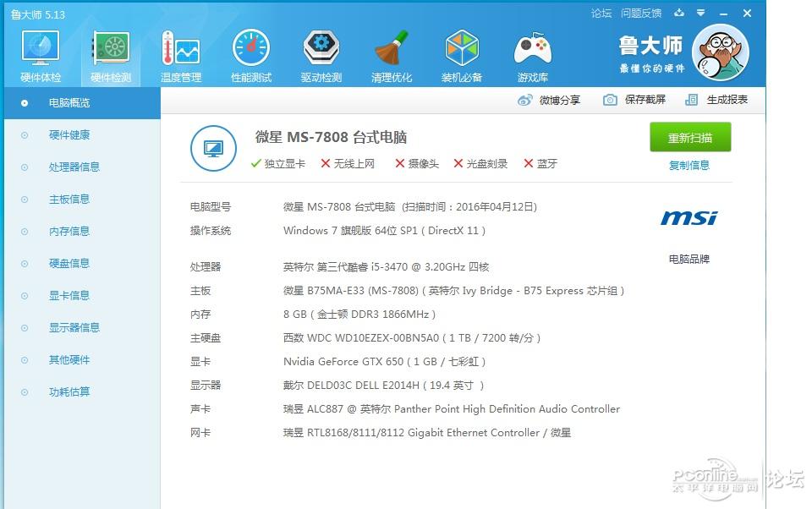812x509 pixels.
Task: Click the 摄像头 feature indicator
Action: 417,164
